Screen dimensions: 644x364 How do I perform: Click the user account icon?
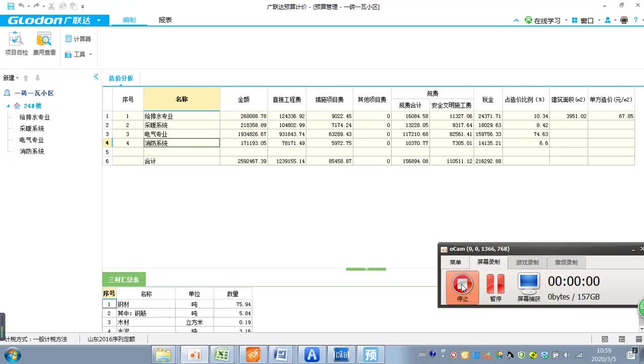coord(608,20)
